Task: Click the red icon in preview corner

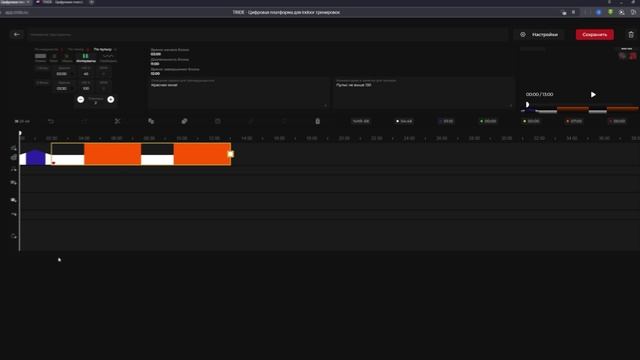Action: point(633,56)
